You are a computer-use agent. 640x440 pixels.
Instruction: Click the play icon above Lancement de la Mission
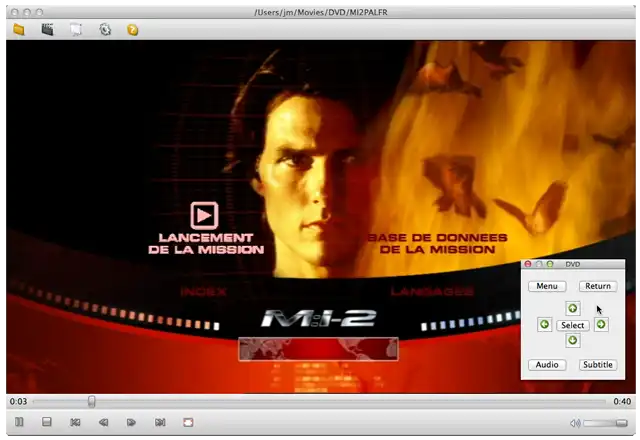click(204, 215)
